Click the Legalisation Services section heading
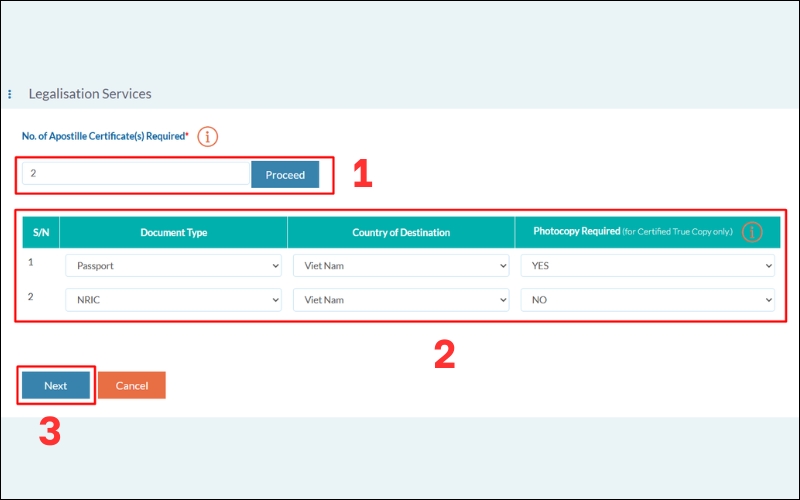Viewport: 800px width, 500px height. pos(90,94)
